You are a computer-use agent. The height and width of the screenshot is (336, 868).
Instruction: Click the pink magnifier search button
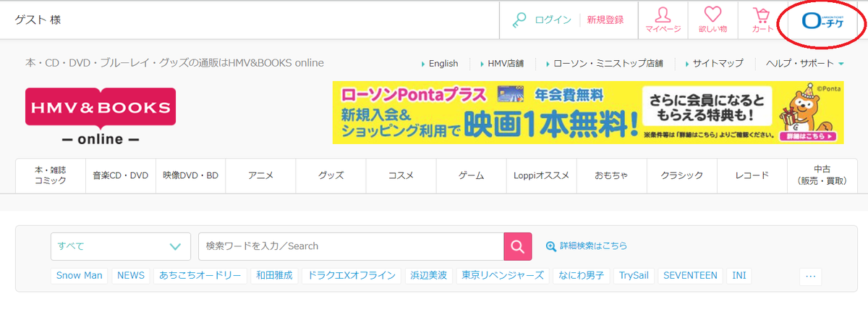click(x=517, y=246)
